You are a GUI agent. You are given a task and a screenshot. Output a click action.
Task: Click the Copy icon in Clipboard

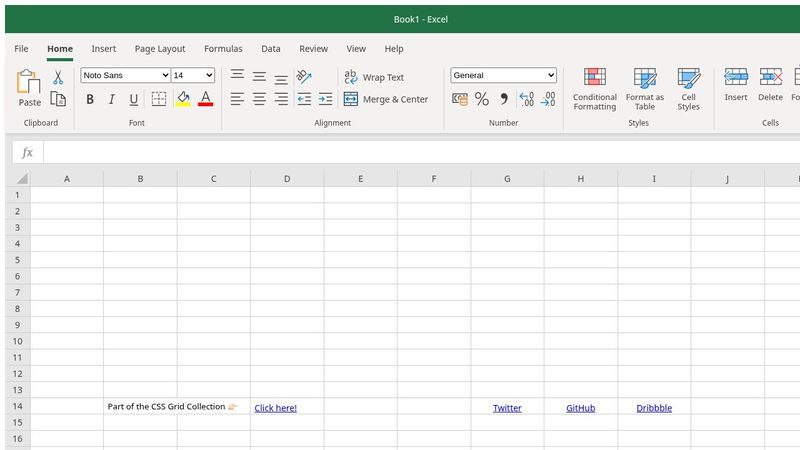tap(58, 99)
